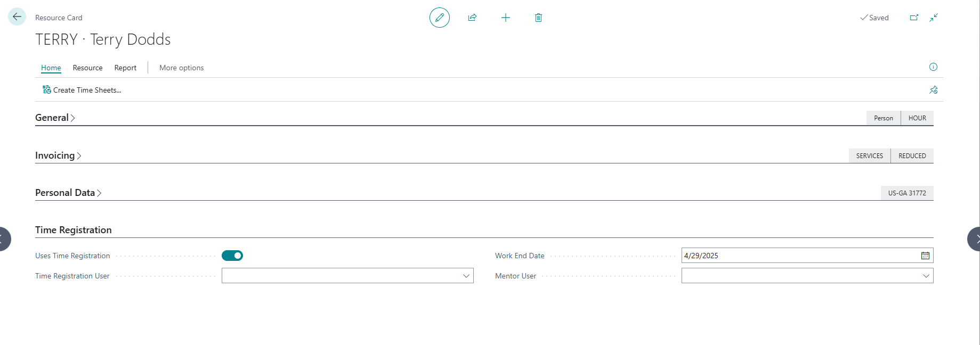
Task: Click the share icon
Action: click(472, 18)
